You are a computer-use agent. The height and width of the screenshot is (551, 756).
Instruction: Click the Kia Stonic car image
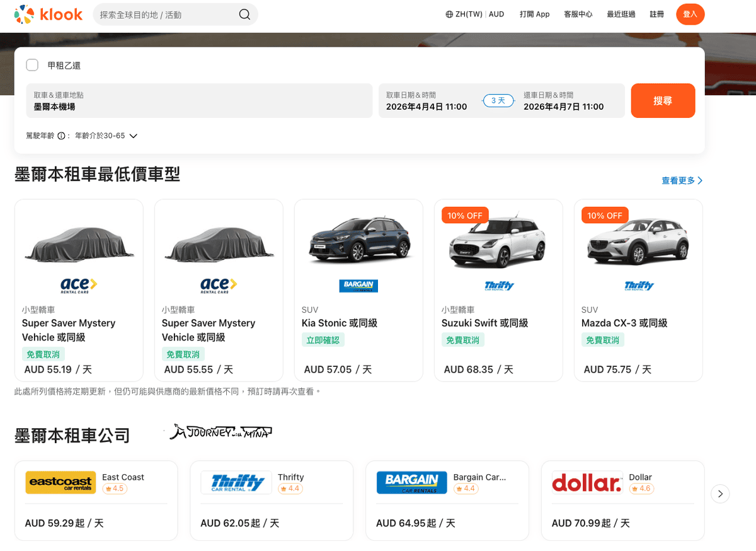pyautogui.click(x=358, y=238)
